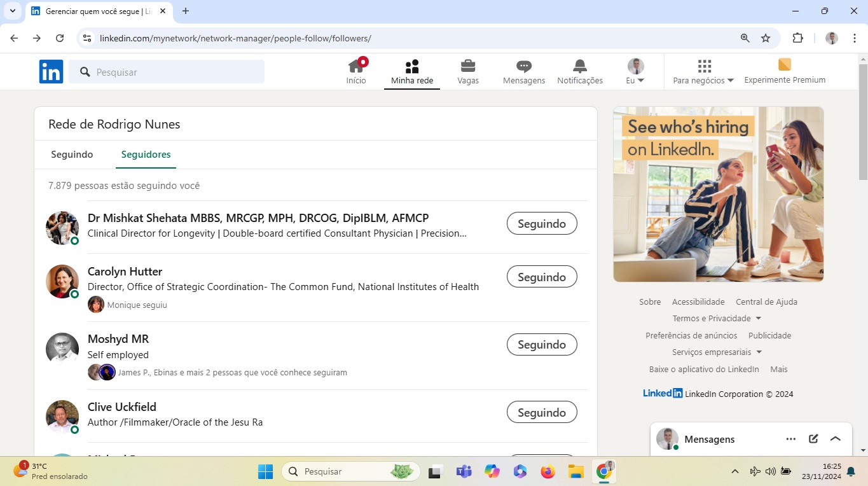Screen dimensions: 868x486
Task: Expand Serviços empresariais dropdown
Action: [x=717, y=352]
